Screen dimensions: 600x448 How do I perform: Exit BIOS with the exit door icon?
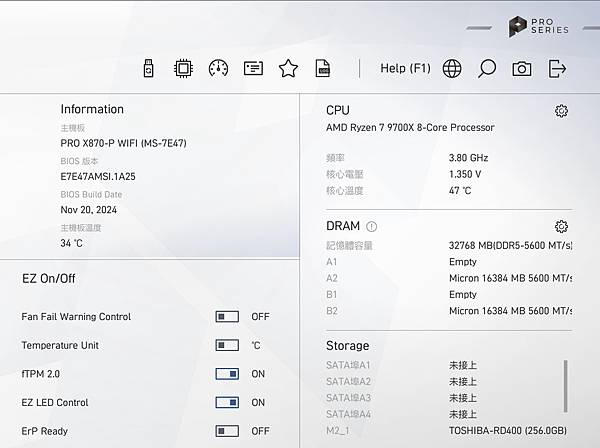[x=557, y=69]
